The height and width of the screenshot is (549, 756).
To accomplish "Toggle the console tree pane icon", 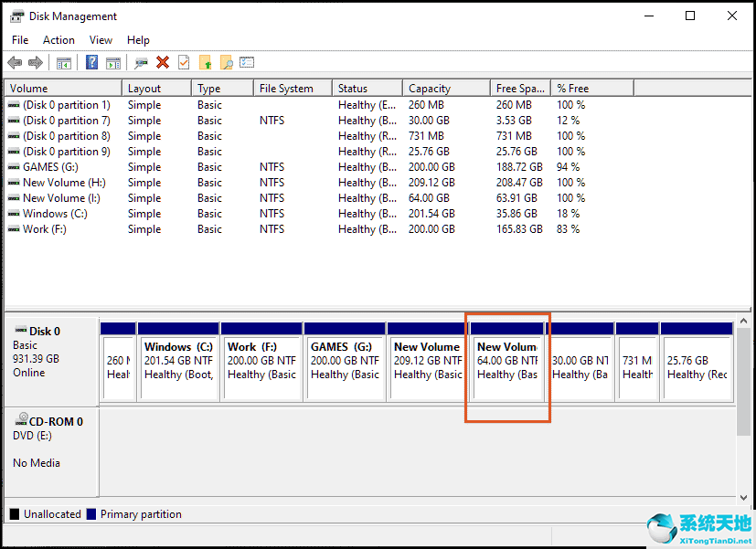I will [62, 62].
